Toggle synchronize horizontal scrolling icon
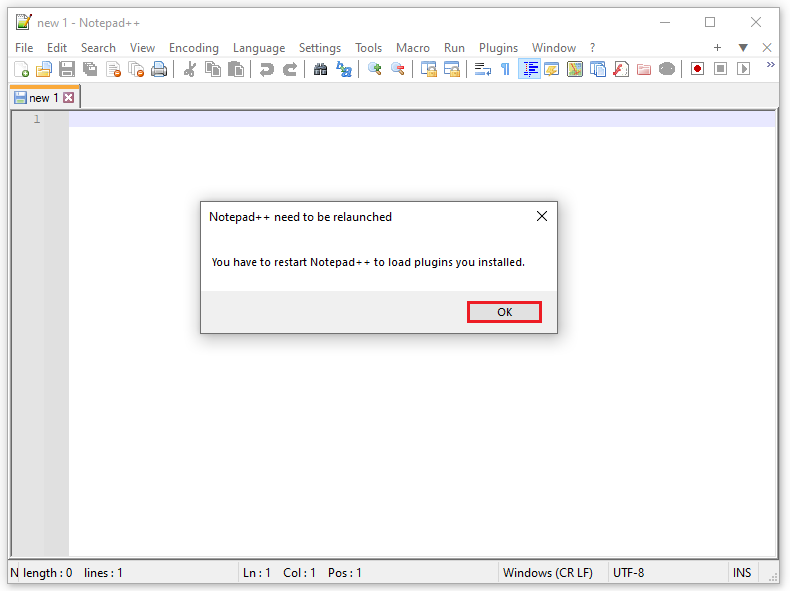790x591 pixels. [x=451, y=69]
